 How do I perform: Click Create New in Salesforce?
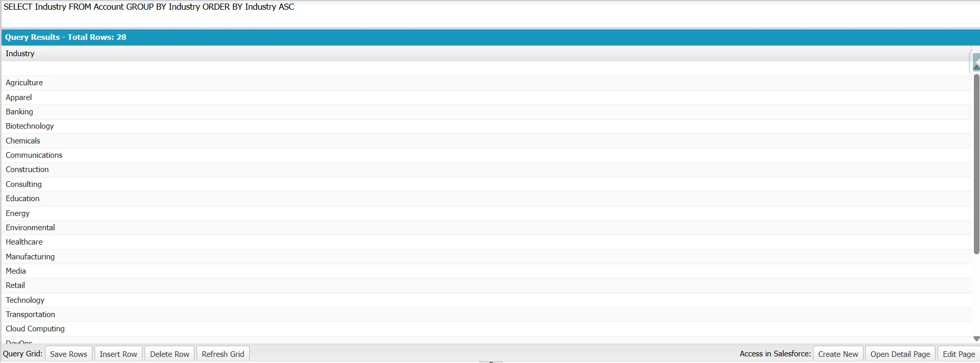click(x=838, y=354)
